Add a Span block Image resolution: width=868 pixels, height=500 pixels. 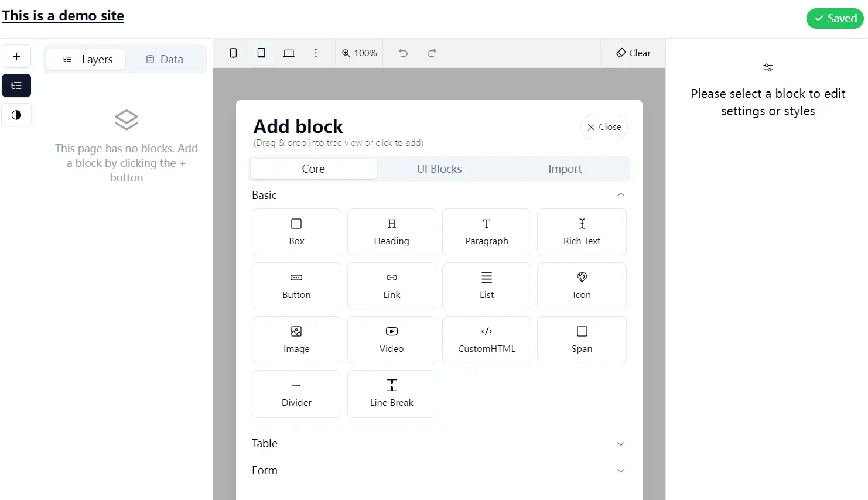tap(582, 340)
